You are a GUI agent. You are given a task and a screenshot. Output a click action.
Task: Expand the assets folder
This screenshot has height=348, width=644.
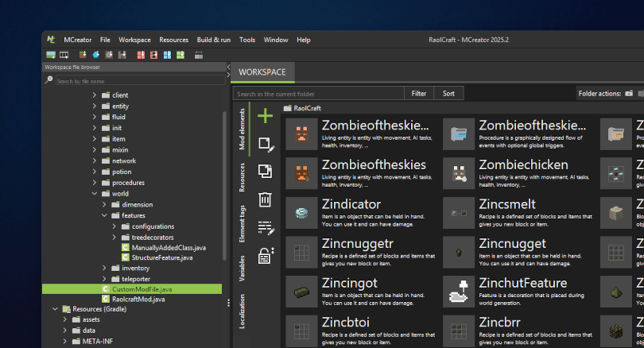[65, 319]
